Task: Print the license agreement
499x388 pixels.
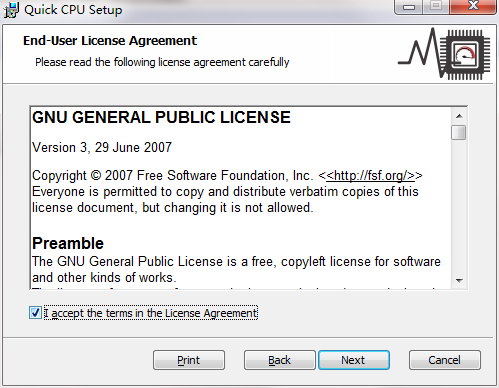Action: tap(189, 360)
